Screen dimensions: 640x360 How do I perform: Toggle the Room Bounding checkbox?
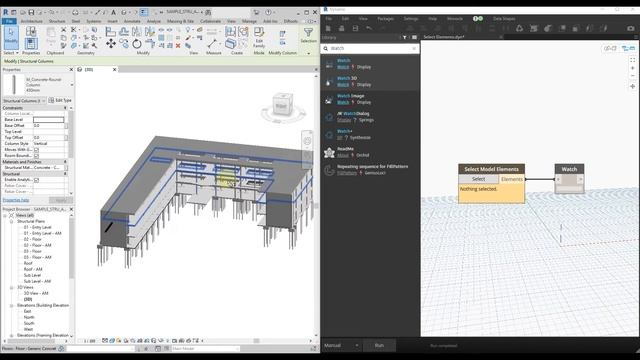click(x=36, y=156)
